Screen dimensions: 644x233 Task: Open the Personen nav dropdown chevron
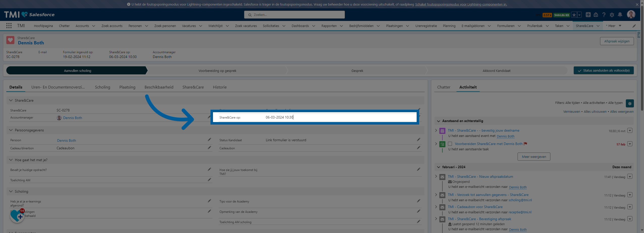pos(147,26)
